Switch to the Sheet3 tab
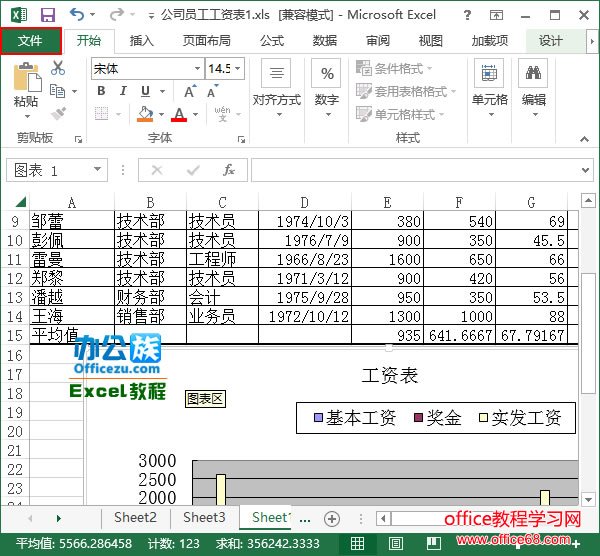 204,518
